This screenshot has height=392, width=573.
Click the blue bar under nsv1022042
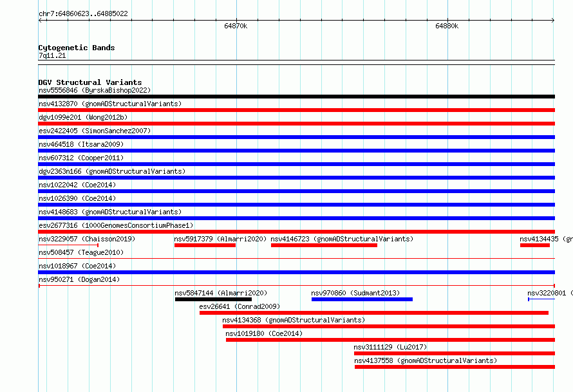[296, 191]
